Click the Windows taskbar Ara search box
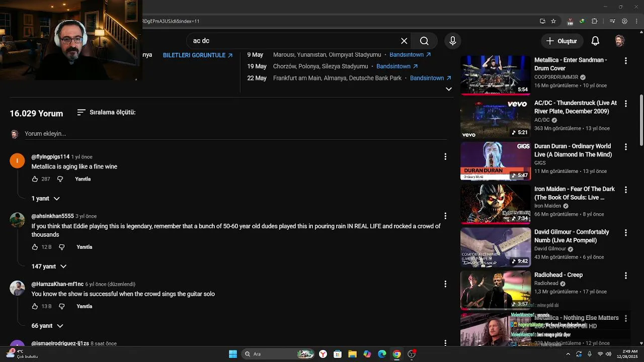Image resolution: width=644 pixels, height=362 pixels. coord(278,354)
